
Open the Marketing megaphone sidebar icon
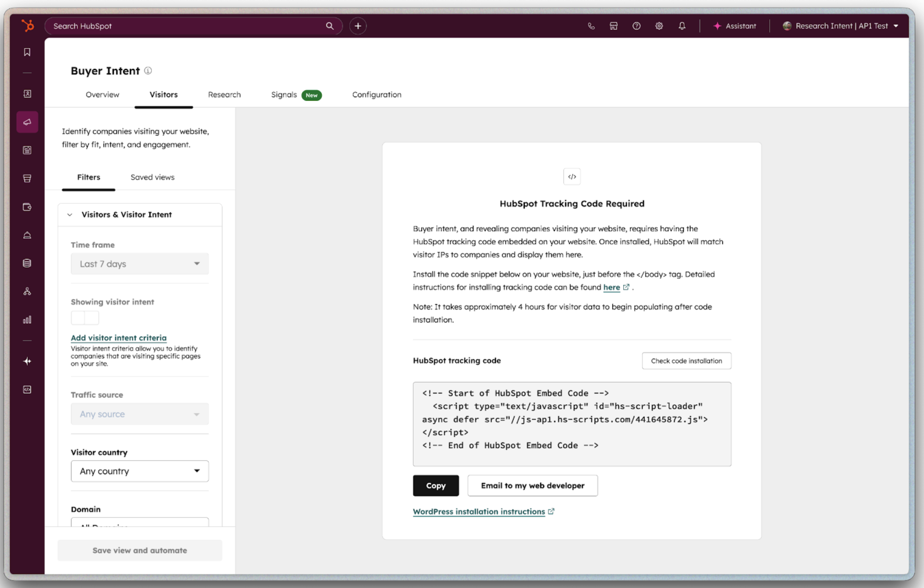point(27,122)
